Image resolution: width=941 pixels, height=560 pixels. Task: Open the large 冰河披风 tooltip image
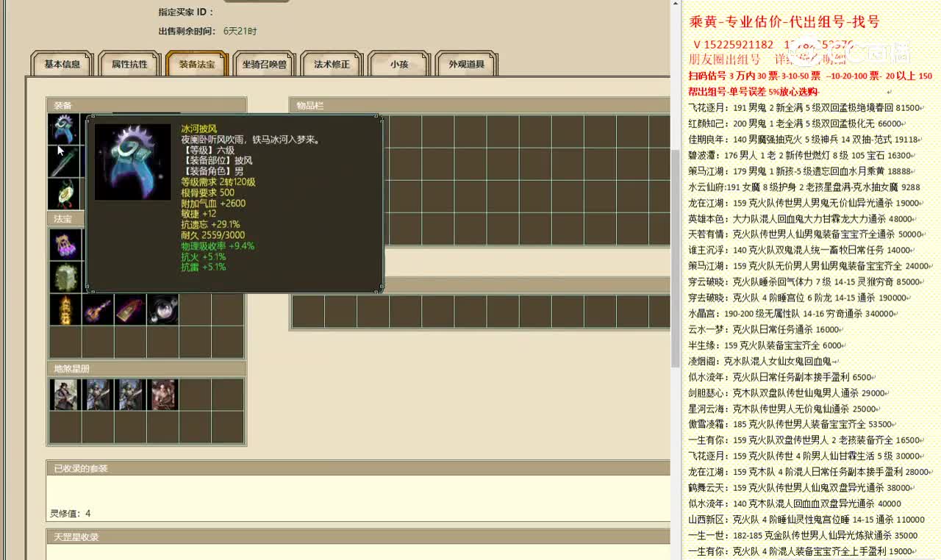(x=133, y=162)
